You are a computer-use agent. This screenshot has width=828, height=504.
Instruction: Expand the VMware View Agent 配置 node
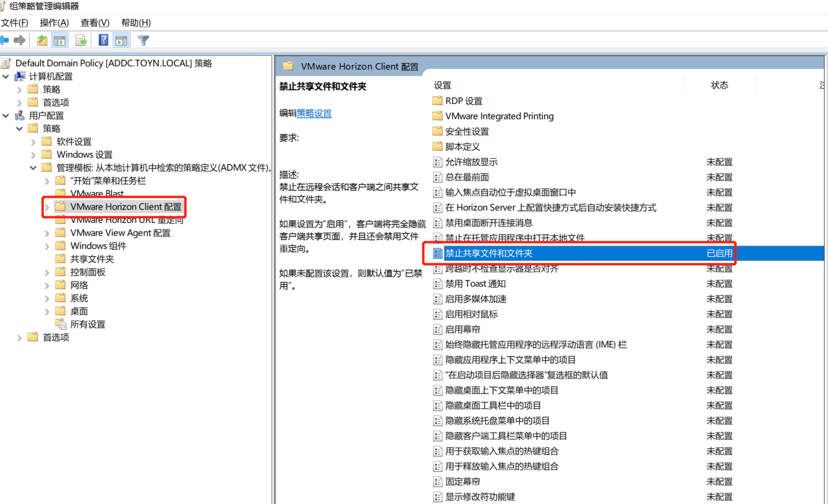click(x=47, y=233)
